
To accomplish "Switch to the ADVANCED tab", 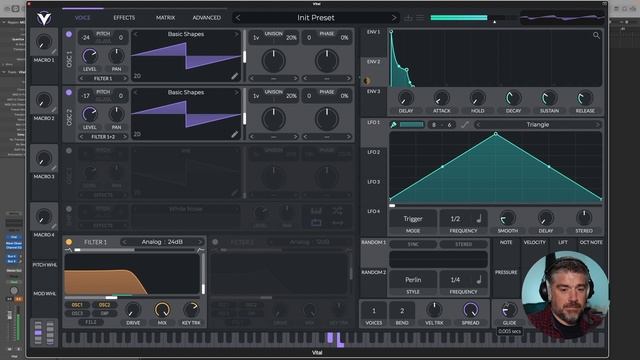I will 207,18.
